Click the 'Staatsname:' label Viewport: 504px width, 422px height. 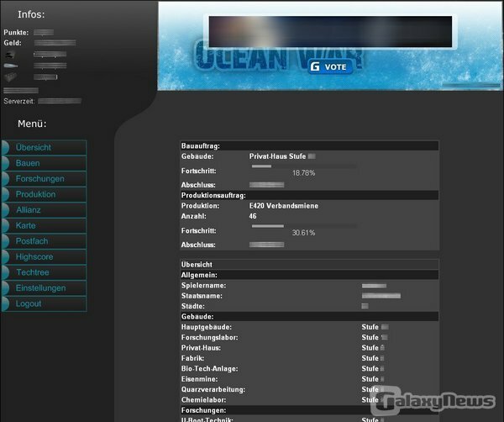point(202,296)
